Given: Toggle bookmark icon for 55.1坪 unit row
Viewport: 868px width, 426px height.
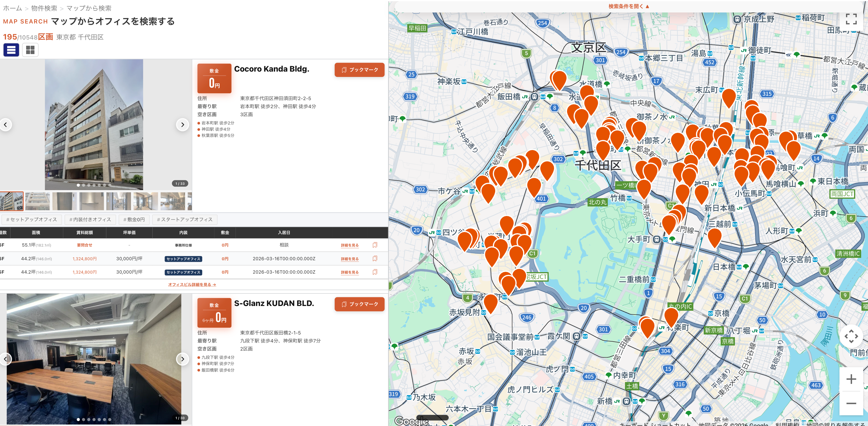Looking at the screenshot, I should (375, 245).
